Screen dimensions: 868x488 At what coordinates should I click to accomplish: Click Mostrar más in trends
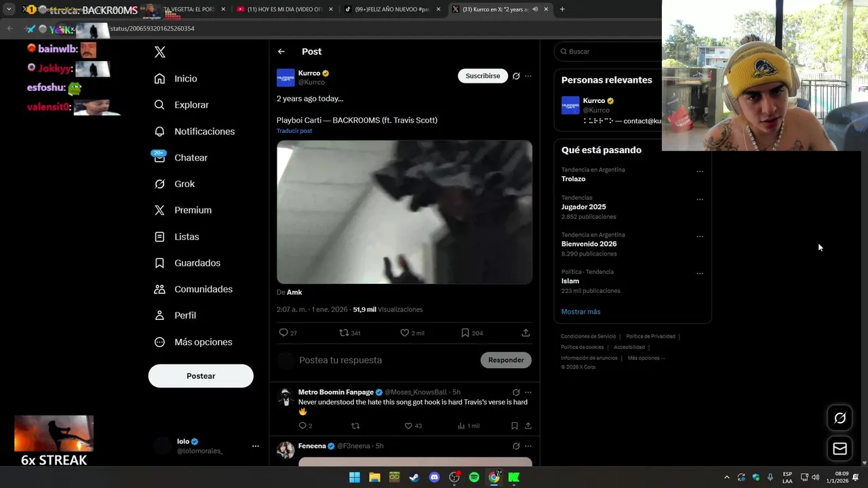[580, 312]
